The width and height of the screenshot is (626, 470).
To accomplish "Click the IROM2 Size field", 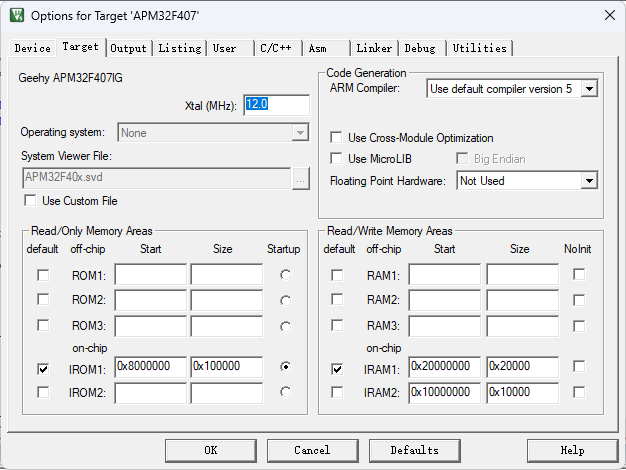I will pos(227,393).
